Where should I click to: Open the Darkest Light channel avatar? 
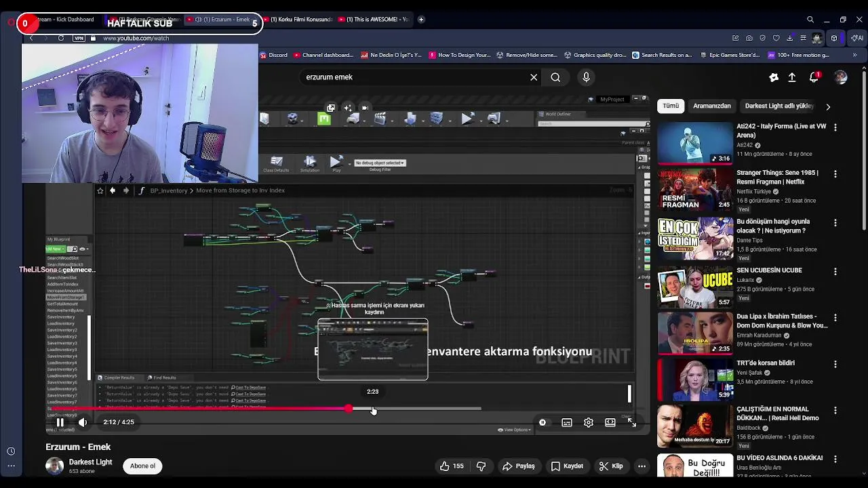54,466
